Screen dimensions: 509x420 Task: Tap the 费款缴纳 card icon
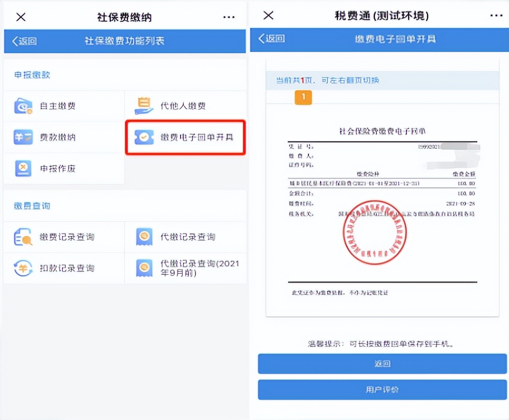coord(23,137)
